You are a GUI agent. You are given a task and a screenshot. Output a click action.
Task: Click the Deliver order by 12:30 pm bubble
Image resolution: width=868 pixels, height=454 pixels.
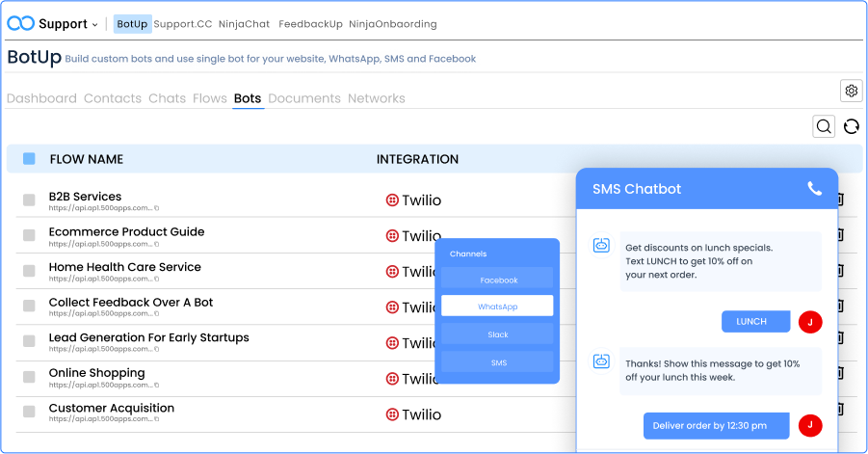click(x=717, y=426)
